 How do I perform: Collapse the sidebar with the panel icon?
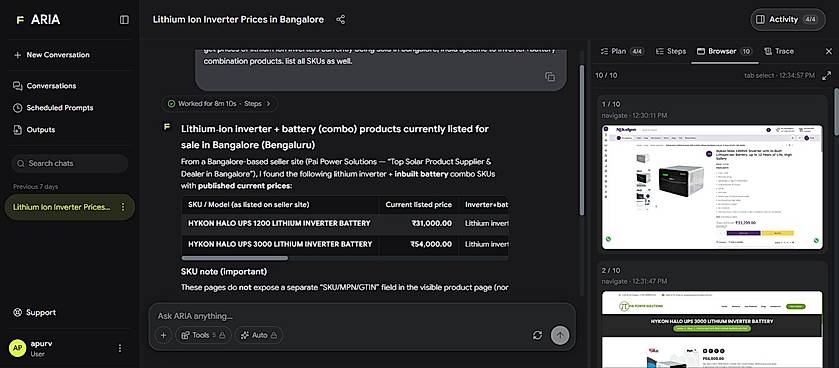tap(124, 20)
